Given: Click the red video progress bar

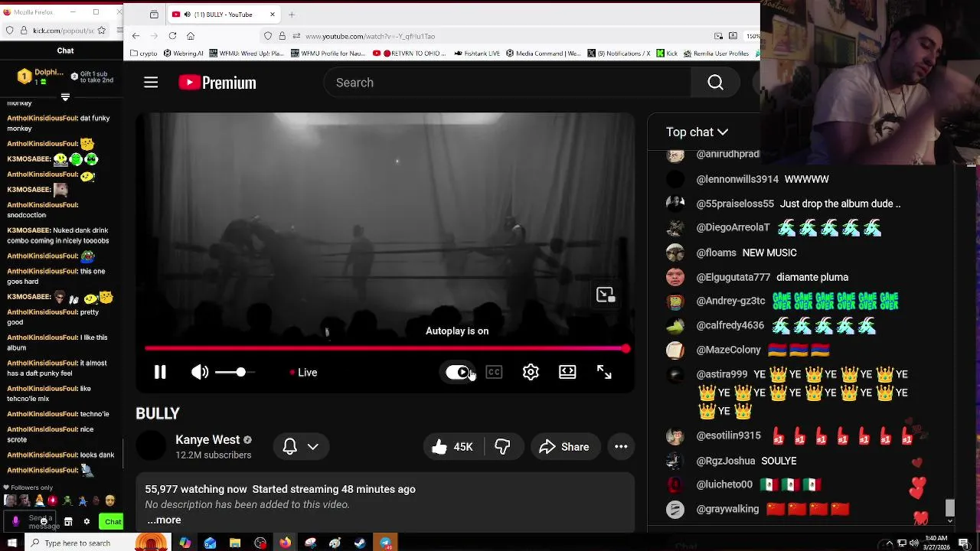Looking at the screenshot, I should (x=387, y=349).
